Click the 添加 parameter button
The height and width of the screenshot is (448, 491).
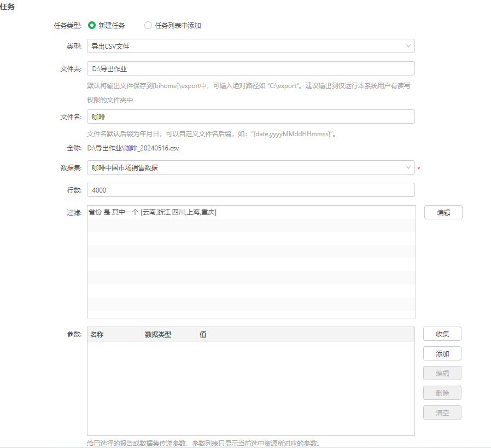[x=442, y=354]
